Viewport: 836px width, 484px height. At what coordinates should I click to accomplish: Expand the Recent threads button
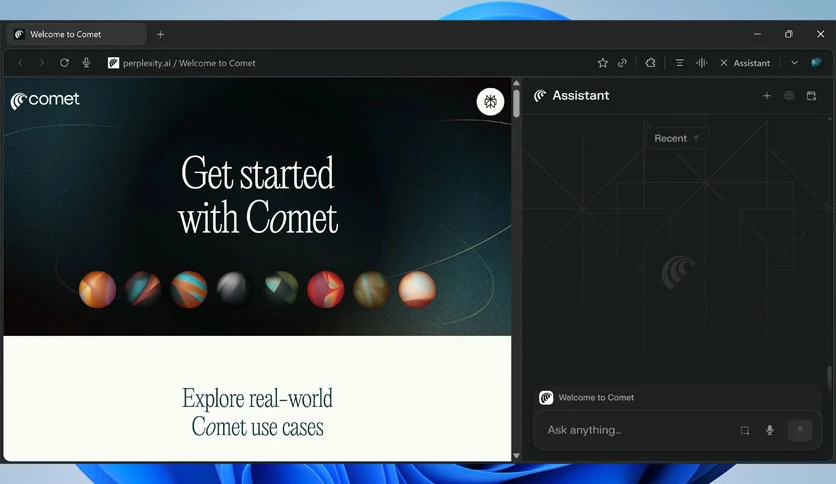tap(677, 138)
